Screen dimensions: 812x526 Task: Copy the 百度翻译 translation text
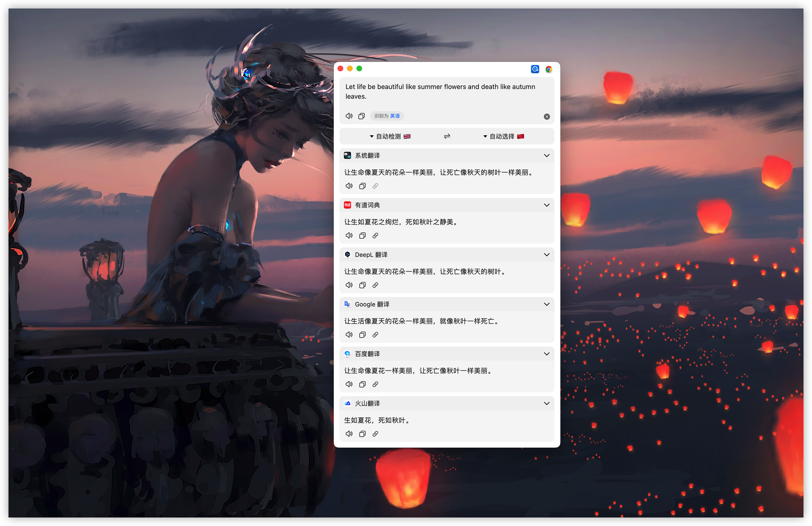click(362, 384)
